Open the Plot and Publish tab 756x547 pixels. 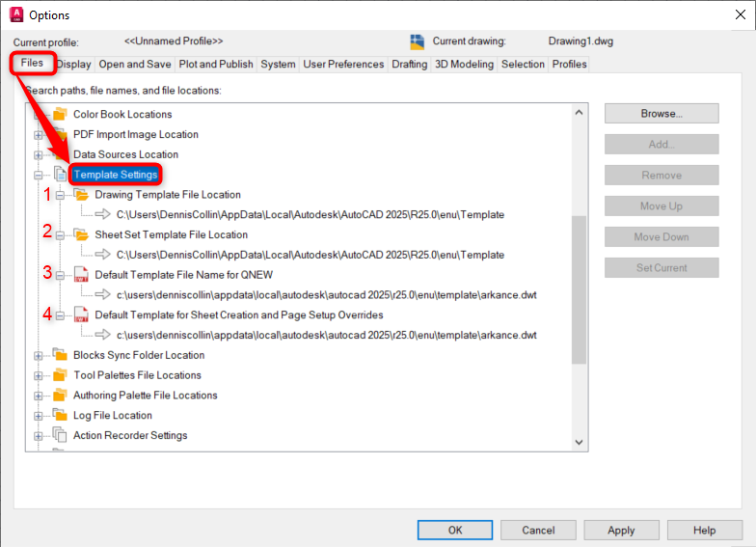[216, 64]
